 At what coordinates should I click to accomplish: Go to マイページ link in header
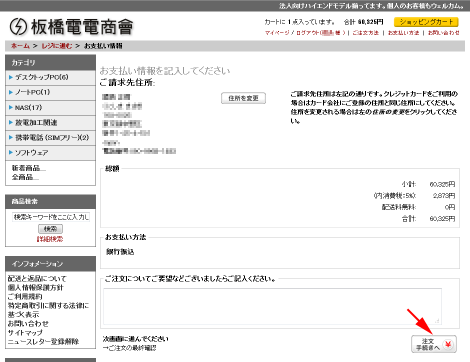[x=277, y=33]
